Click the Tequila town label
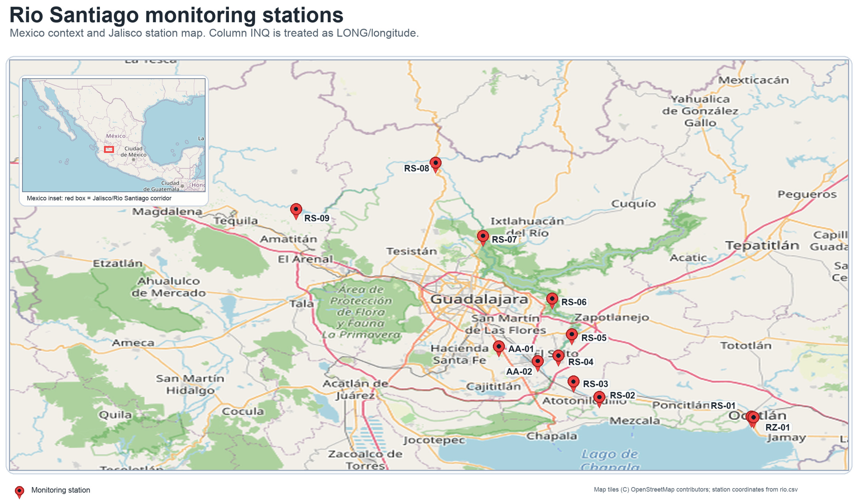Screen dimensions: 857x504 236,221
